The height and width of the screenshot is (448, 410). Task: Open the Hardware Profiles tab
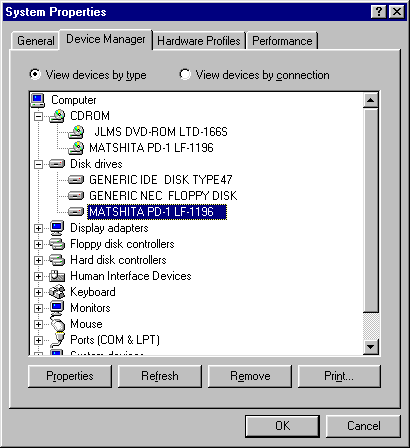(199, 41)
